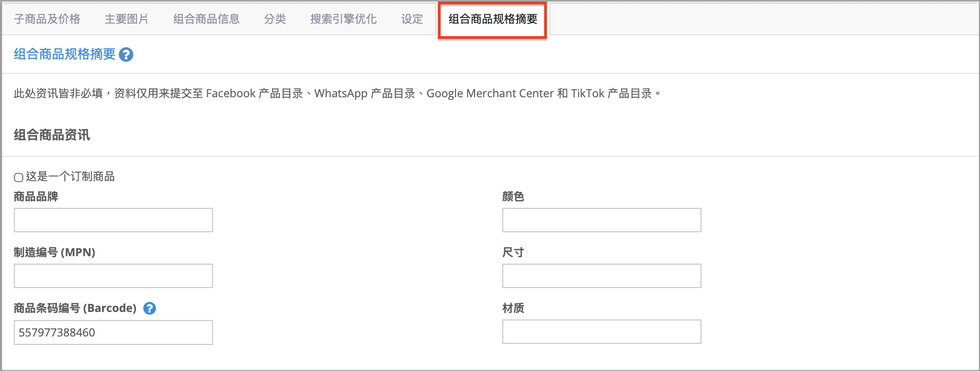Image resolution: width=980 pixels, height=371 pixels.
Task: Focus the 商品品牌 input field
Action: (x=113, y=220)
